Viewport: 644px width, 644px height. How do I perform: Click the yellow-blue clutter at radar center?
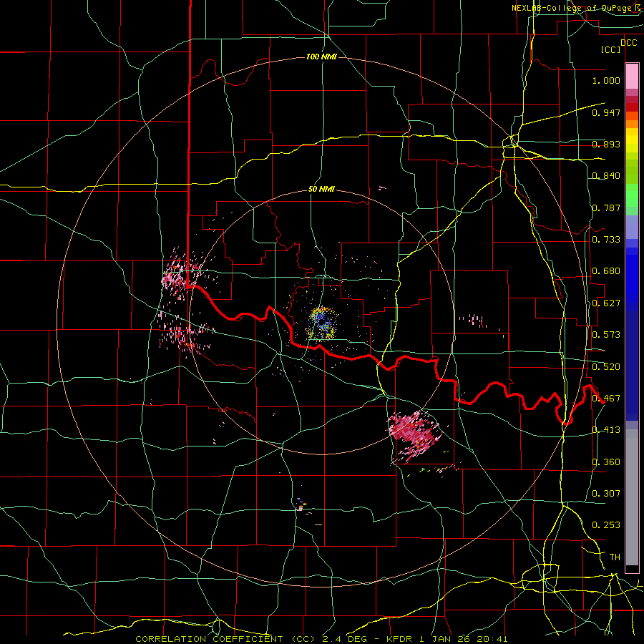(322, 323)
